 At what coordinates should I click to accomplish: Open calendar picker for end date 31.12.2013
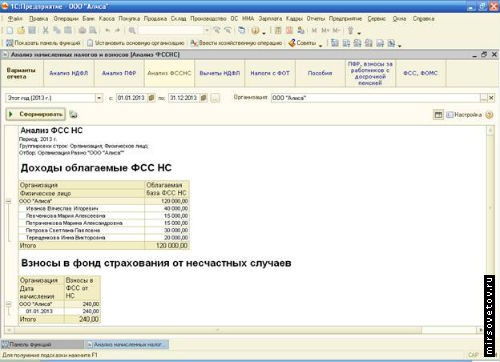204,98
